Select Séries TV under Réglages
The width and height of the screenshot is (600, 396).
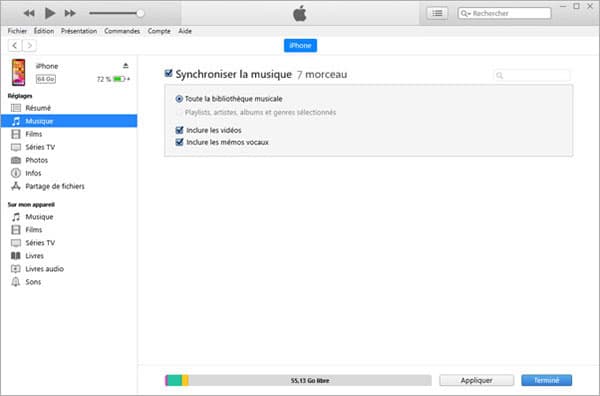coord(69,147)
